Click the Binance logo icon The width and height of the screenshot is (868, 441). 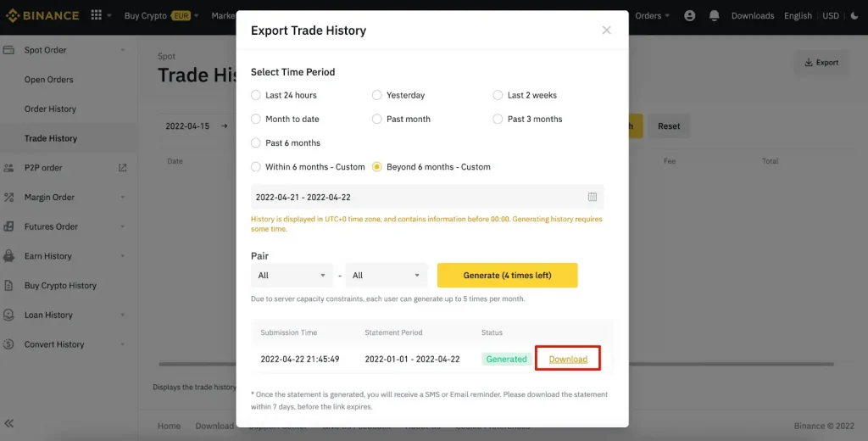coord(11,15)
